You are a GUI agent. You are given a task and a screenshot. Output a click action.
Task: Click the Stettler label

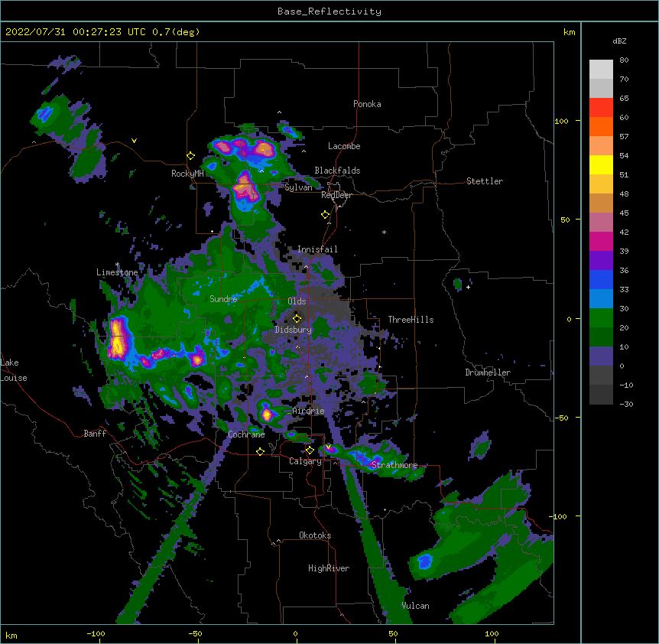(485, 181)
